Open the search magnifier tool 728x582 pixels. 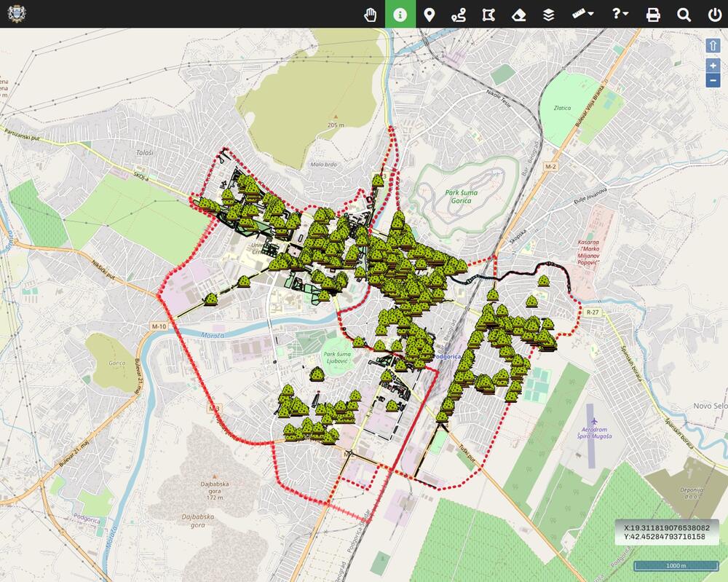[x=684, y=15]
